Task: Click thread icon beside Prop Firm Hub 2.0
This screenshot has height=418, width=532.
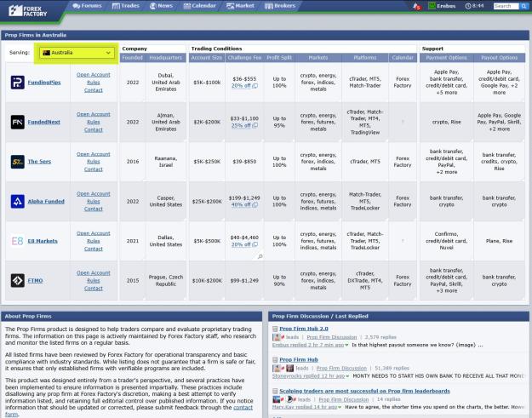Action: point(275,329)
